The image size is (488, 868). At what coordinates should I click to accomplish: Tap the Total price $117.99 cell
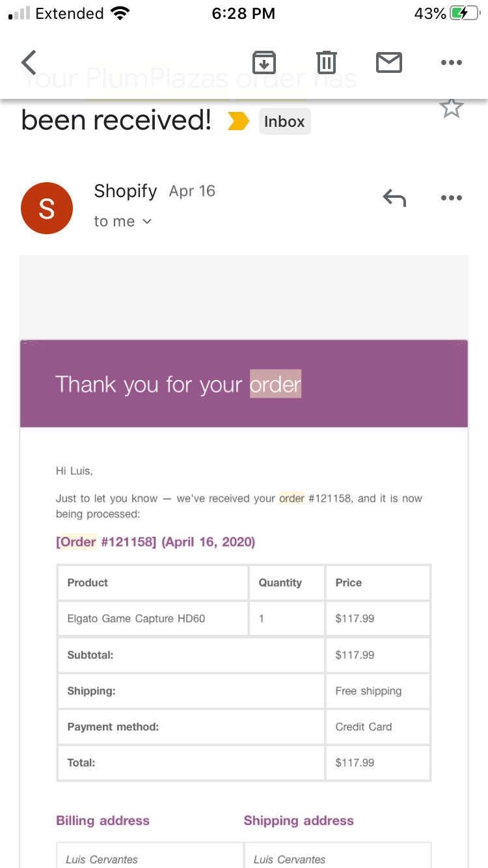(377, 763)
